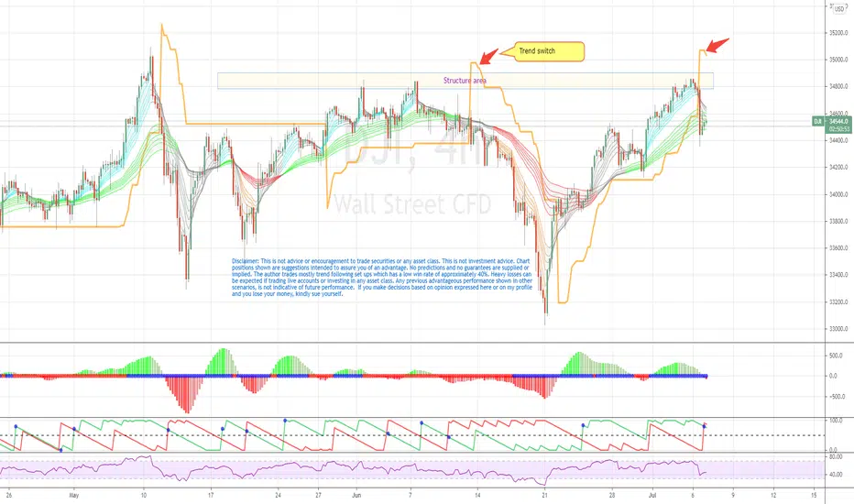Click the 15 date label on time axis
Viewport: 854px width, 504px height.
click(x=814, y=495)
